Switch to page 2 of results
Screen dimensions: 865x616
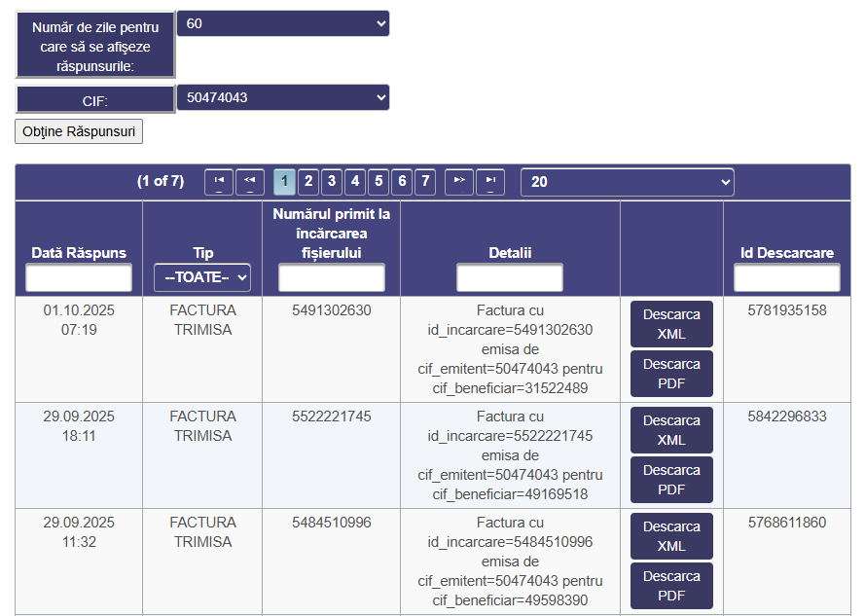308,182
